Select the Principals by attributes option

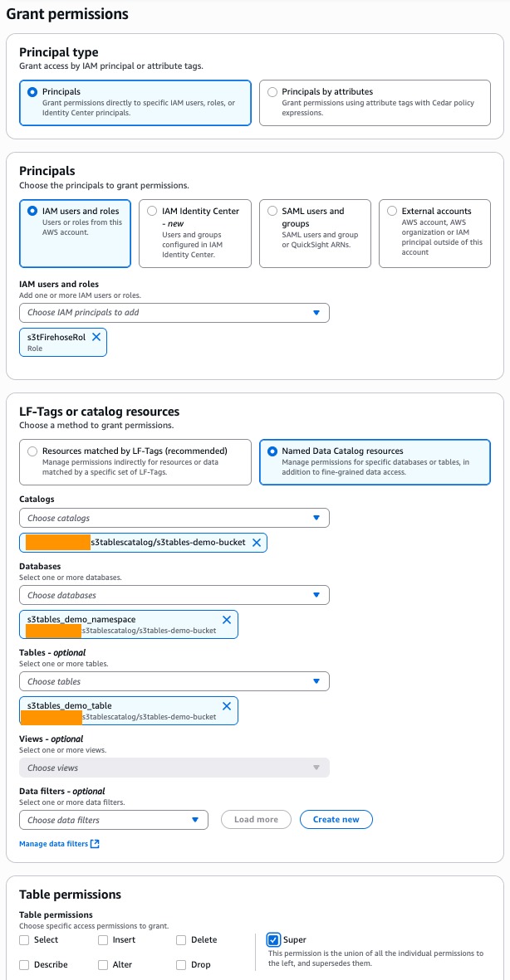272,91
